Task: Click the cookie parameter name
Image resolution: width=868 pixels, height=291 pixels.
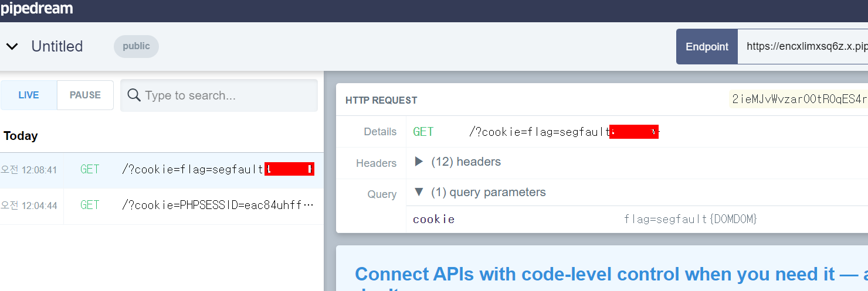Action: click(x=433, y=220)
